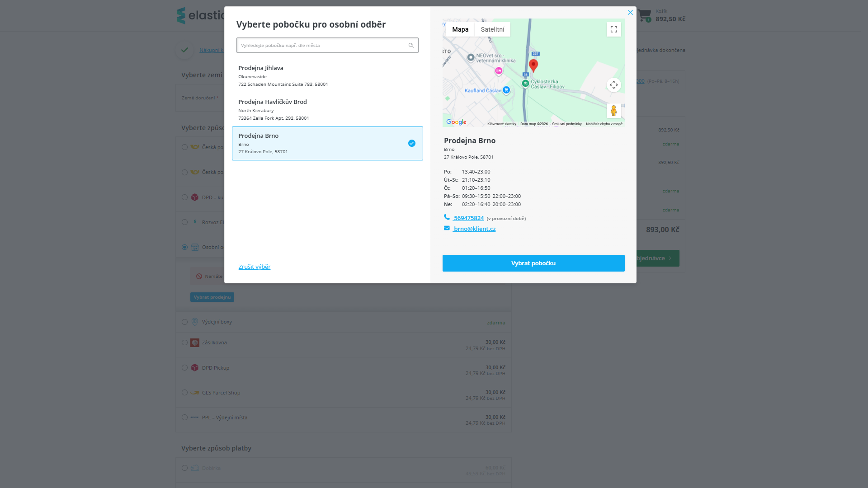
Task: Select GLS Parcel Shop radio option
Action: tap(184, 393)
